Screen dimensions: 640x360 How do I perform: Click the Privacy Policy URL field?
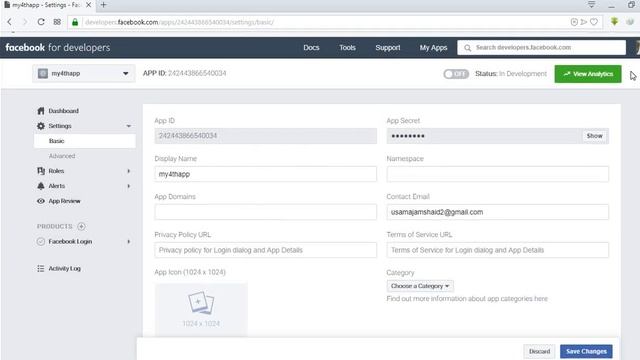(x=265, y=250)
